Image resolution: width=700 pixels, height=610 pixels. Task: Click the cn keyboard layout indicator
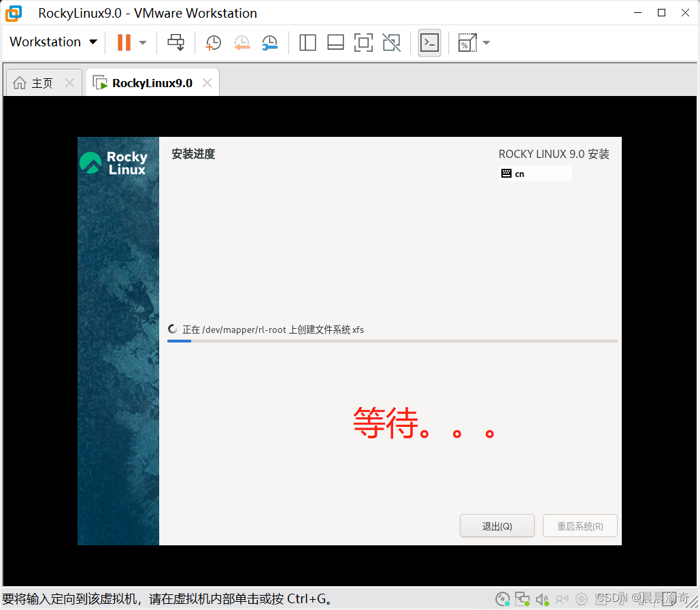click(x=535, y=174)
